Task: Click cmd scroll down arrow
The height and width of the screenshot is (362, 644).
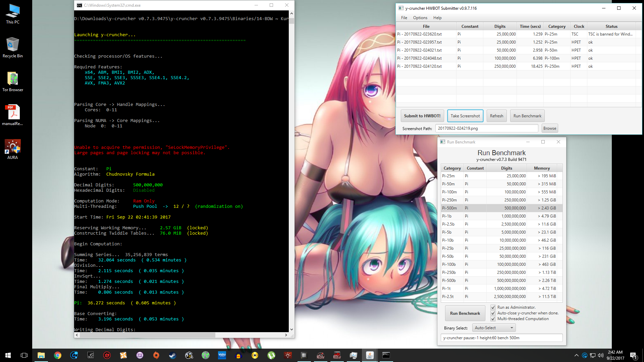Action: coord(291,329)
